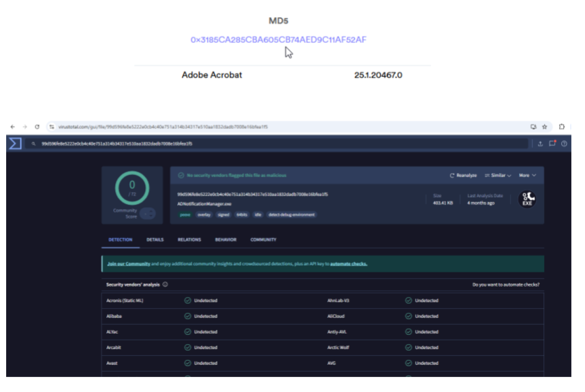Click the overlay tag
Image resolution: width=585 pixels, height=392 pixels.
click(x=204, y=215)
